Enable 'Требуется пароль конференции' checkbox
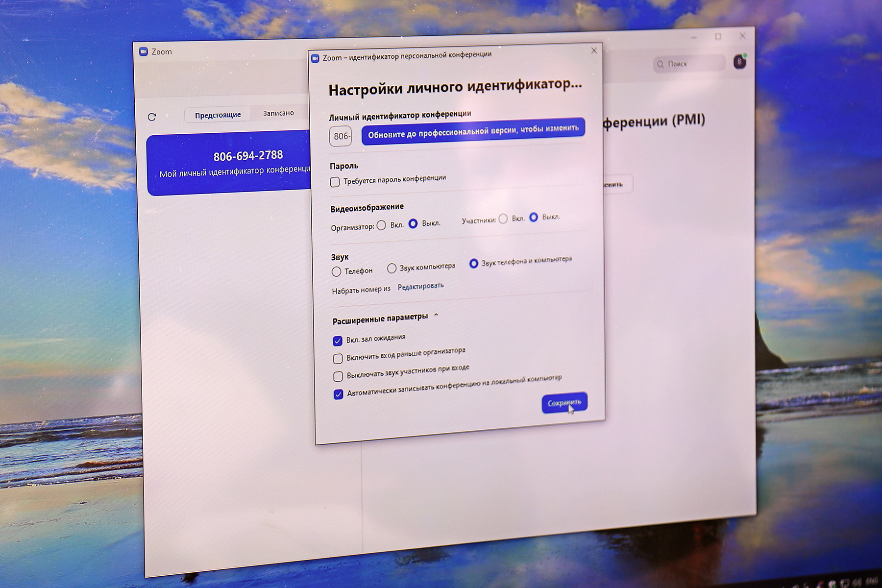882x588 pixels. point(335,182)
